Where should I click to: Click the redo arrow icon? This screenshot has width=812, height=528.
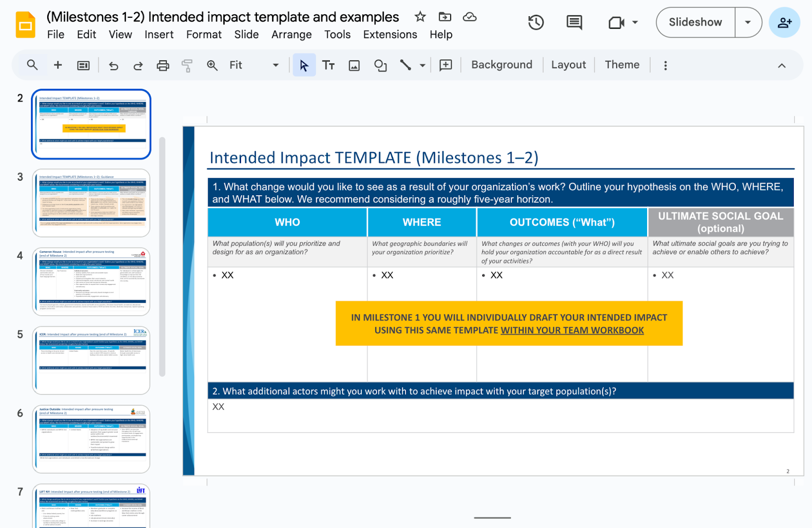click(138, 65)
